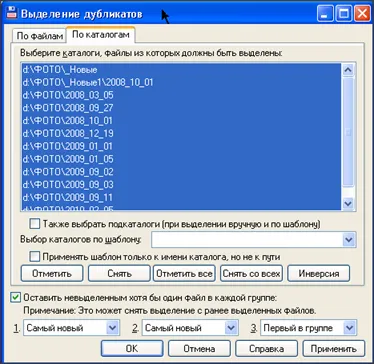Open help with Справка button

click(x=266, y=349)
